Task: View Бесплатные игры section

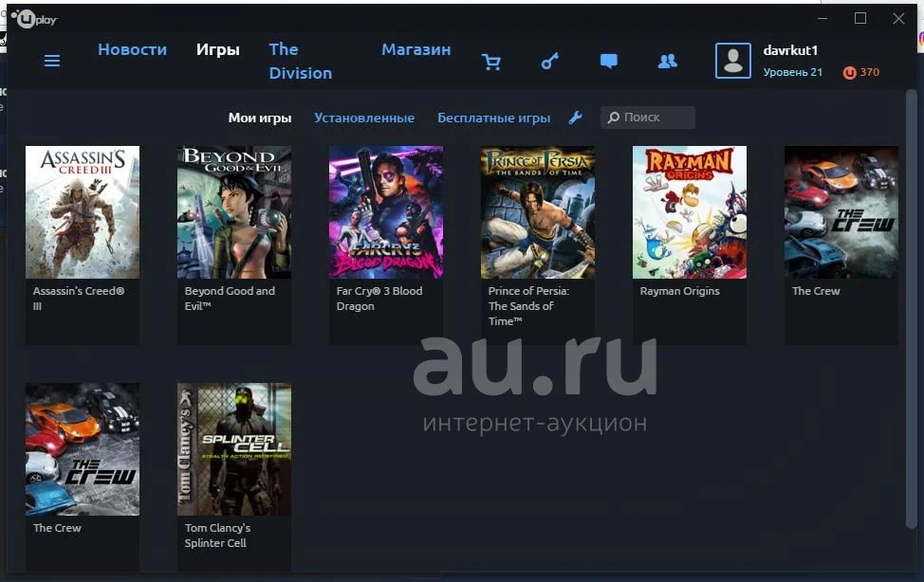Action: click(x=494, y=118)
